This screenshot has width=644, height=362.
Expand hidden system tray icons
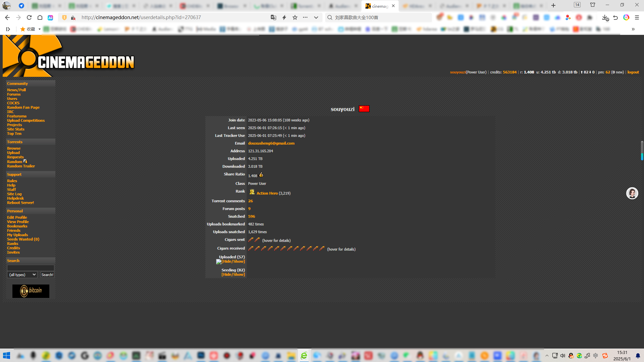click(x=547, y=356)
